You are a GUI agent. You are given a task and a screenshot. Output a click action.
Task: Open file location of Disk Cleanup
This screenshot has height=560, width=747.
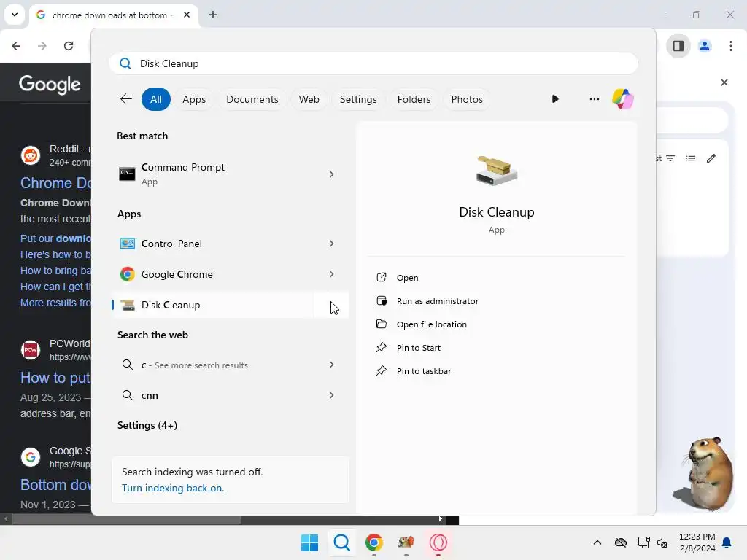431,324
